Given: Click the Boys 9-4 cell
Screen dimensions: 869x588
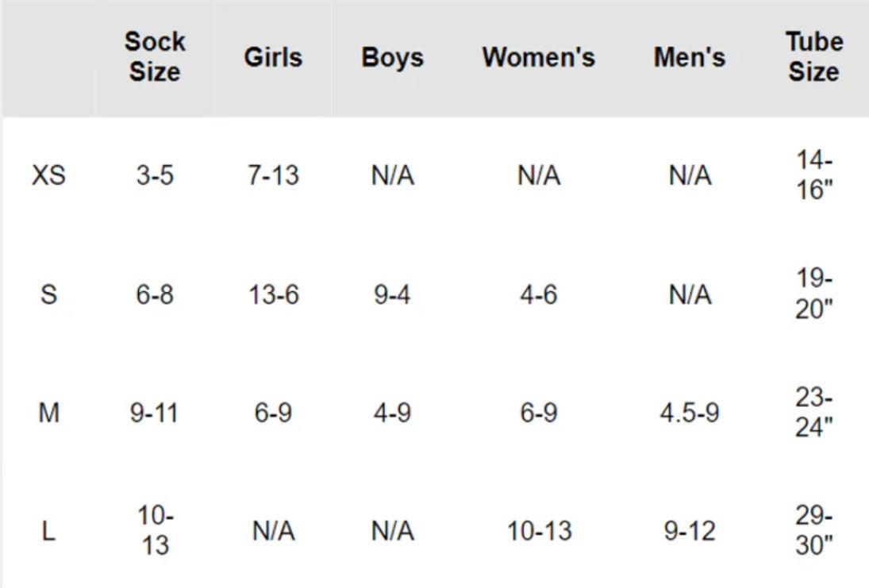Looking at the screenshot, I should [x=392, y=295].
